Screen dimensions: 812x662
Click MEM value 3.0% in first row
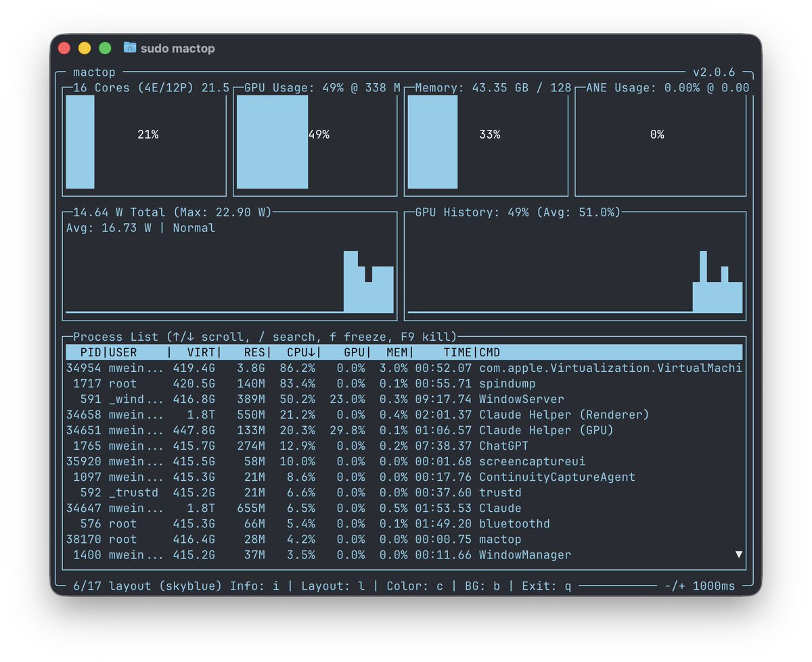point(394,368)
